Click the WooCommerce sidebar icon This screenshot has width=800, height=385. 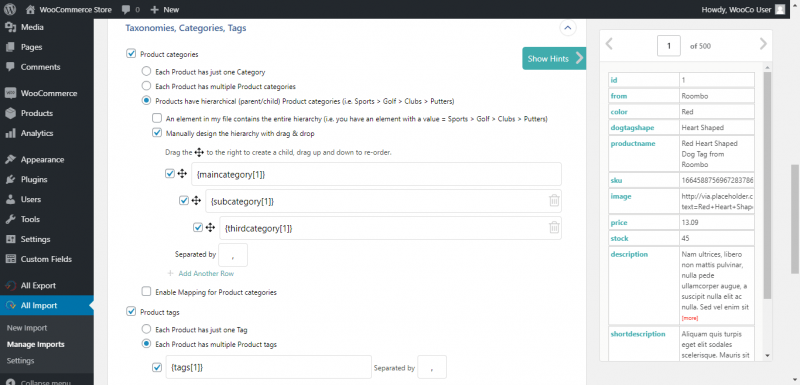pyautogui.click(x=10, y=93)
